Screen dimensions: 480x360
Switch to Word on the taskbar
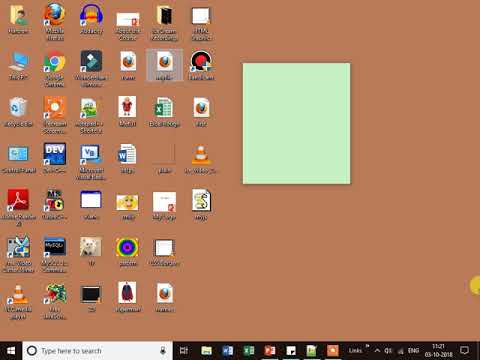pos(228,351)
